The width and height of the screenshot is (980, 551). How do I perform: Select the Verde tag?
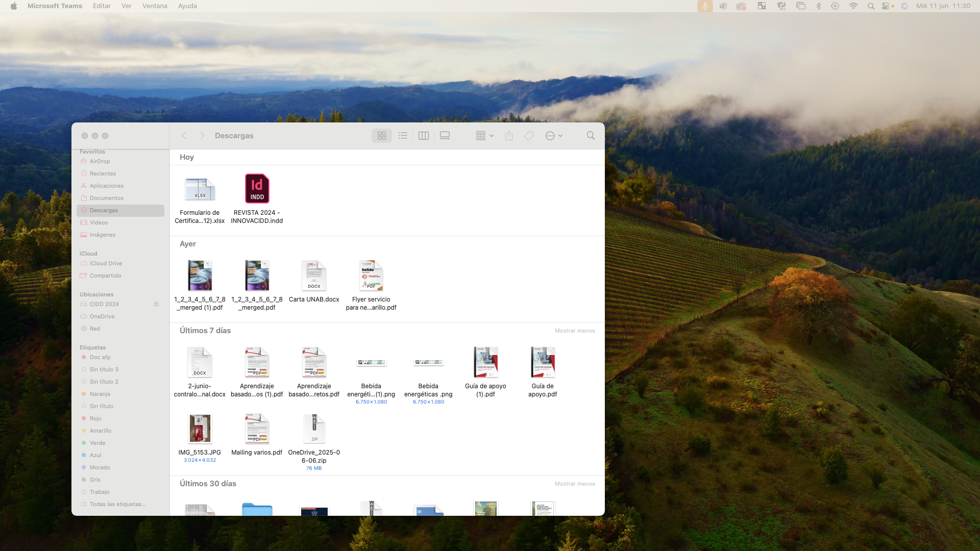tap(120, 443)
